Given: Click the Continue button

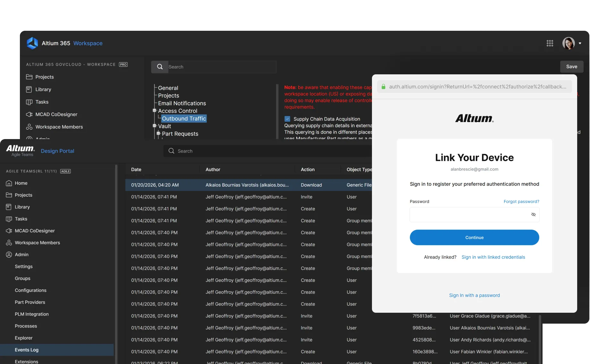Looking at the screenshot, I should pos(475,237).
